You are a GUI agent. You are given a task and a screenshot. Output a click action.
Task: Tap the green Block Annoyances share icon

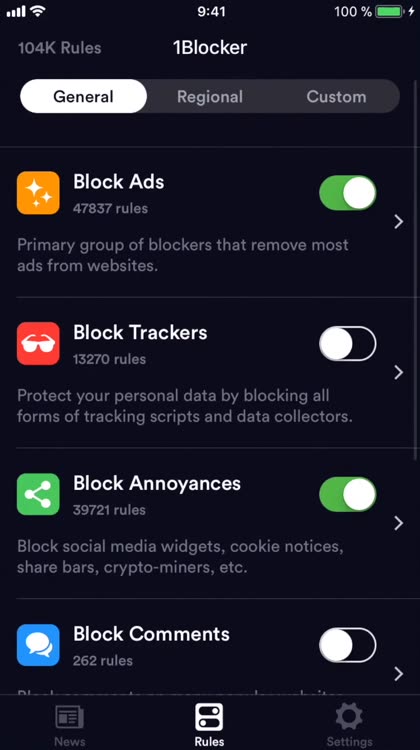[38, 494]
